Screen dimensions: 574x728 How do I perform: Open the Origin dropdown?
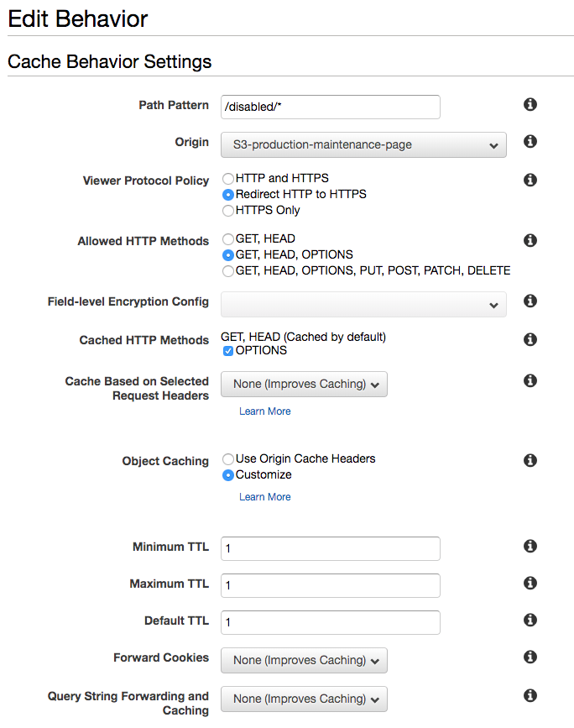tap(363, 144)
